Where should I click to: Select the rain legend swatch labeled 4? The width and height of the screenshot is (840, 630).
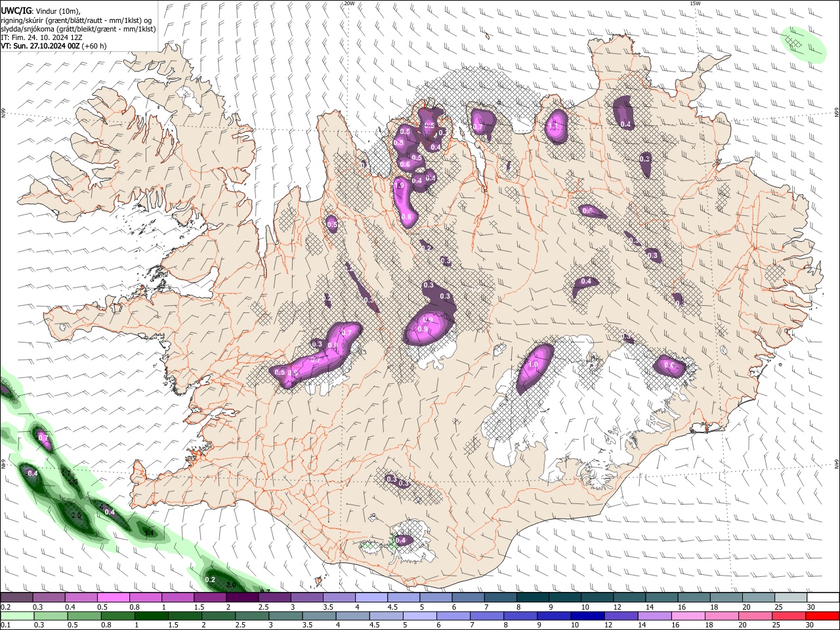point(352,616)
